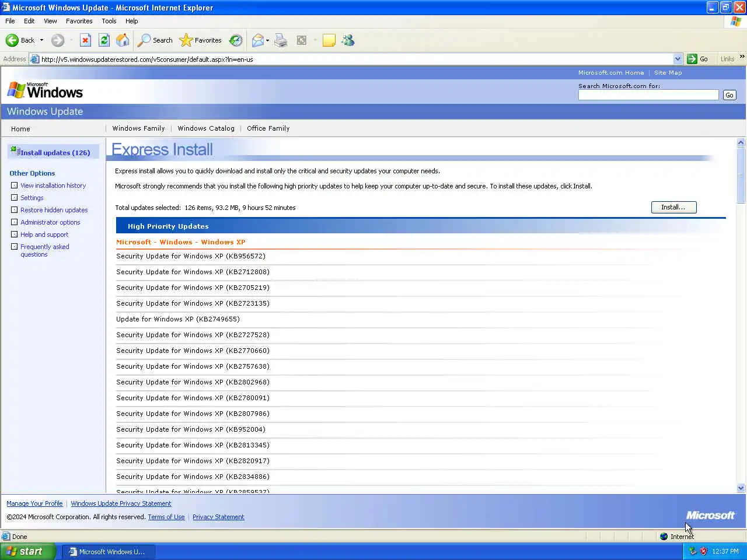Open the Windows Catalog tab
Image resolution: width=747 pixels, height=560 pixels.
[x=206, y=128]
